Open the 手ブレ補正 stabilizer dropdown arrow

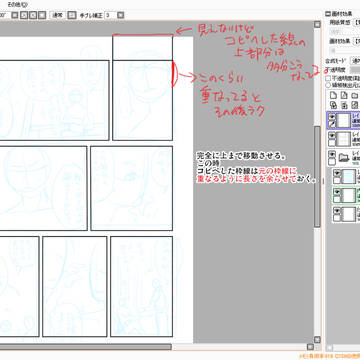[121, 15]
